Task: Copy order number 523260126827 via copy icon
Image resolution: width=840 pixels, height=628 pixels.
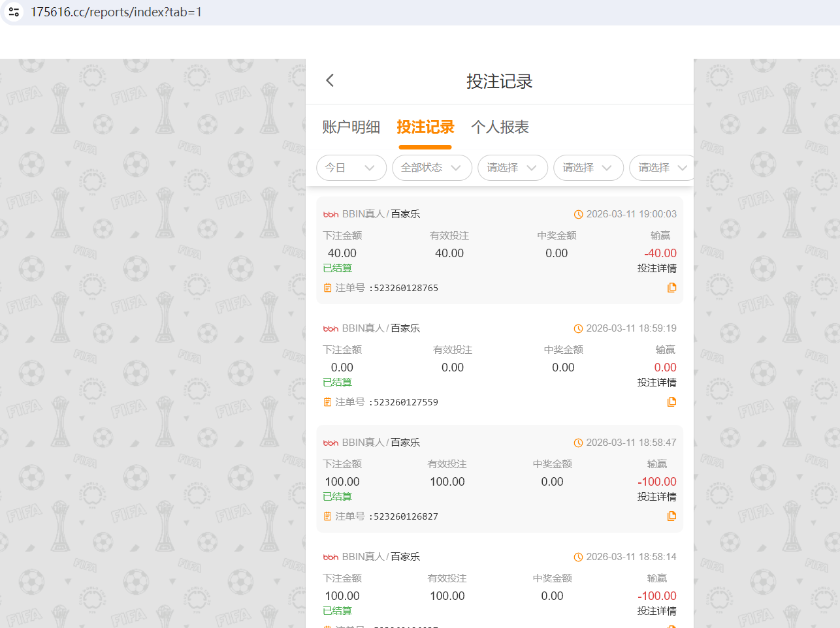Action: tap(672, 516)
